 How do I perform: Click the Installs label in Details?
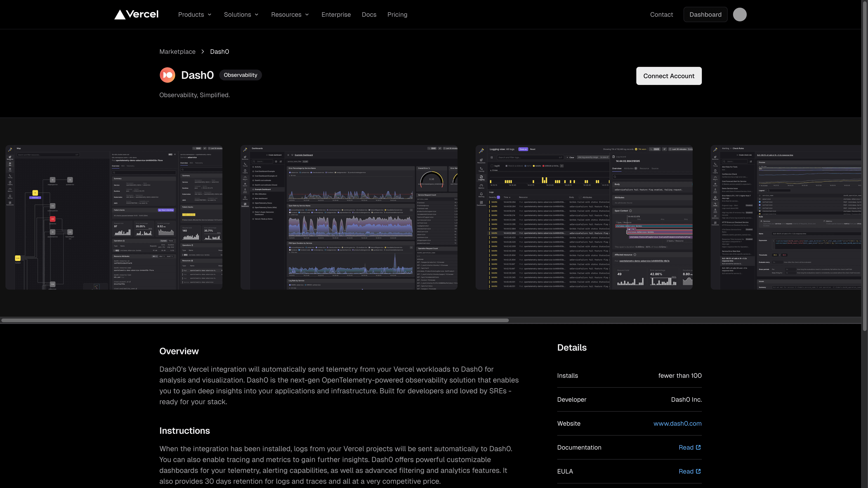(x=567, y=375)
